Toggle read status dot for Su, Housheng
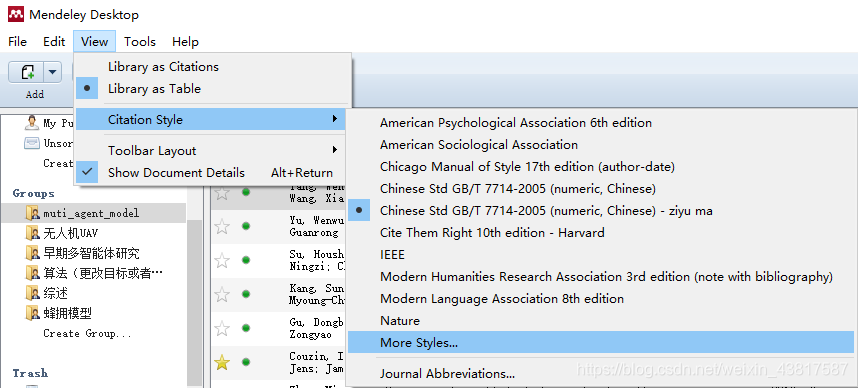The image size is (858, 388). tap(246, 260)
